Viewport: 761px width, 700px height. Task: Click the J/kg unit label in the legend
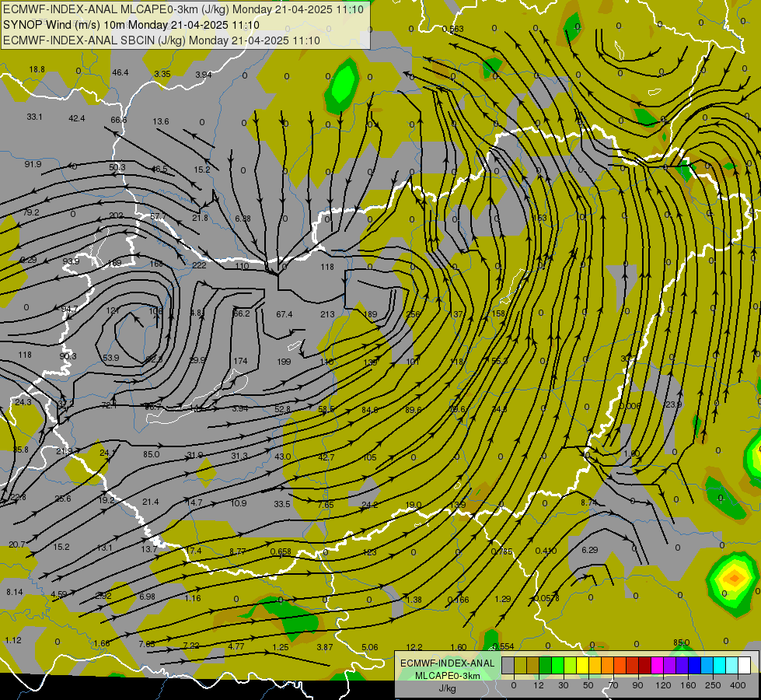tap(447, 688)
